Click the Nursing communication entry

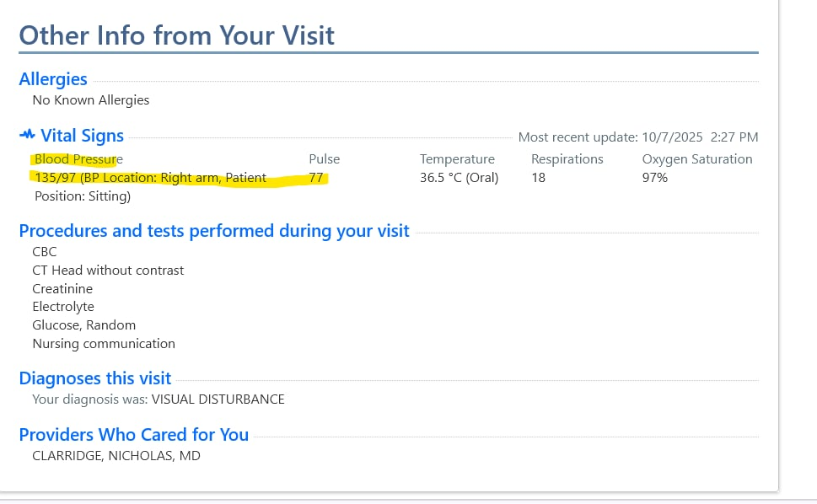[x=104, y=344]
